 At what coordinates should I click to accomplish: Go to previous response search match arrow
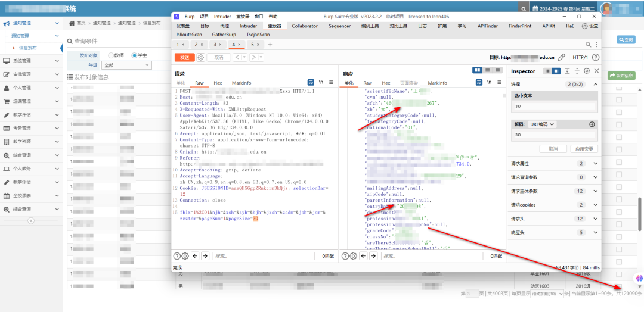point(364,256)
